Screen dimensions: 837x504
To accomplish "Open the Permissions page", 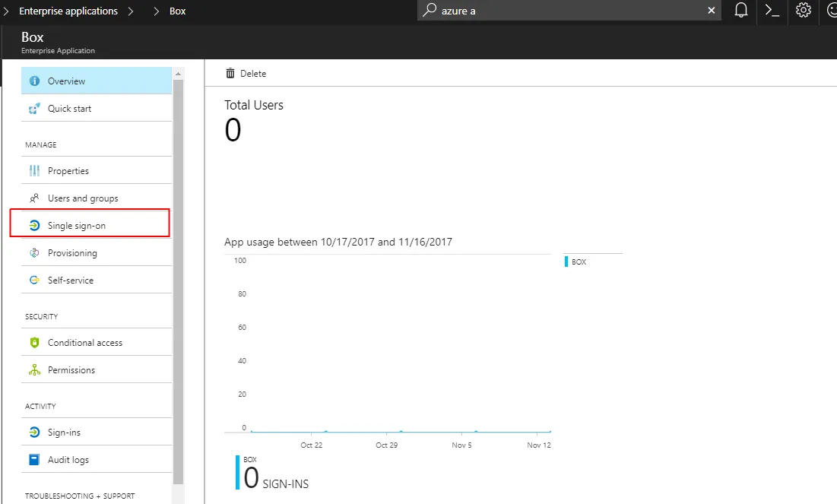I will tap(97, 370).
